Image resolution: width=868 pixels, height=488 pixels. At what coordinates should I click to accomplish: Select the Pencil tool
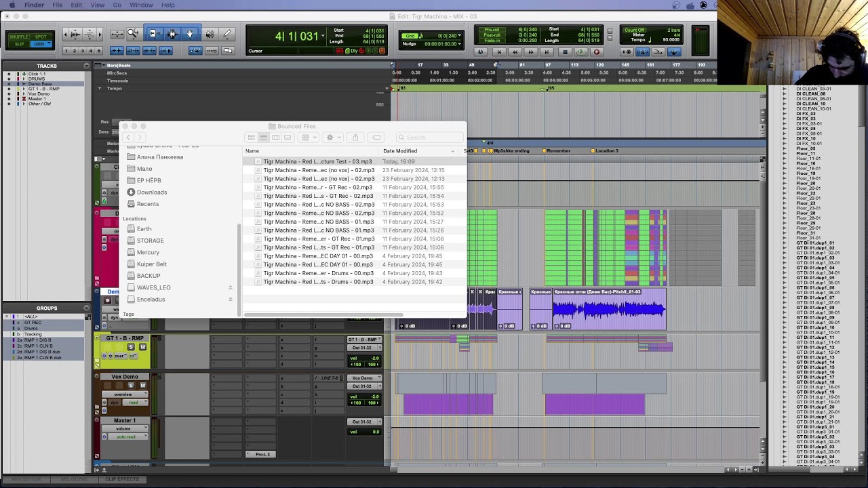tap(227, 34)
